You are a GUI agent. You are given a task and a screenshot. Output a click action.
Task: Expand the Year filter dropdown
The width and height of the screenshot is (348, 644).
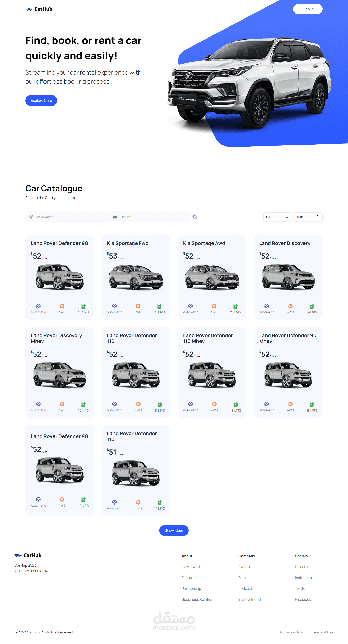click(308, 217)
